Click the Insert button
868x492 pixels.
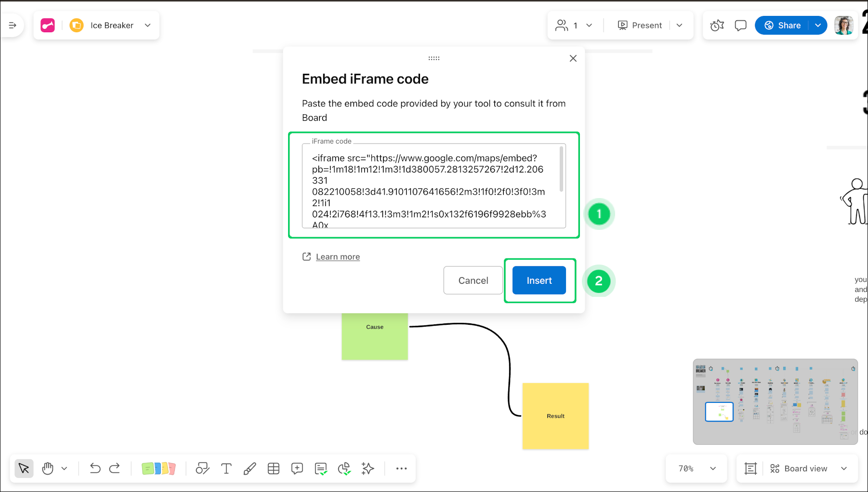[539, 280]
